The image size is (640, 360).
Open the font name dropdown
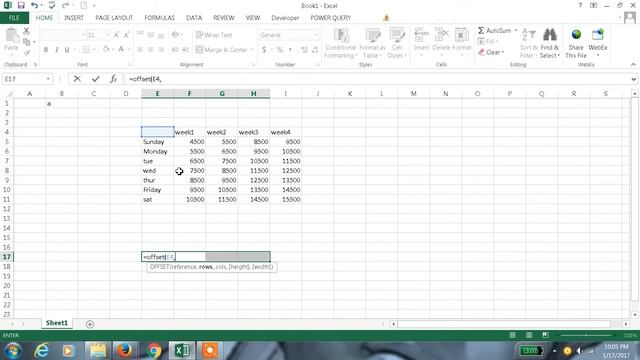click(x=84, y=35)
